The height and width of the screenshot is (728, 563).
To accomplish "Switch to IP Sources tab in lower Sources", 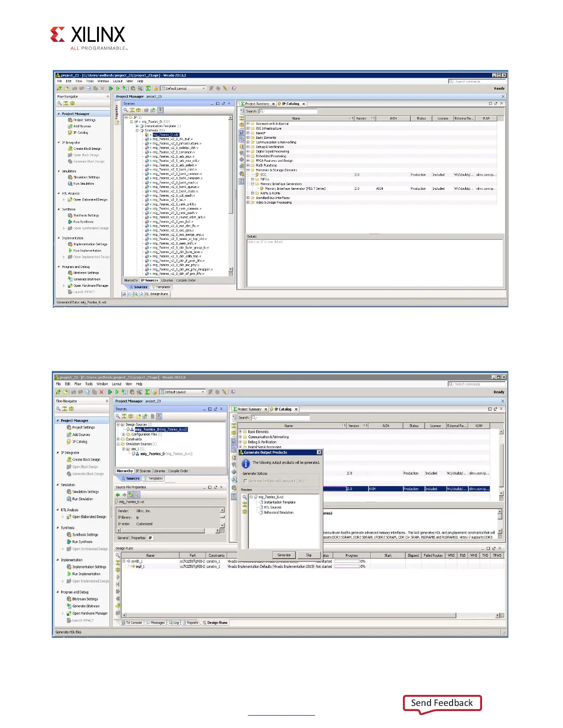I will point(144,471).
